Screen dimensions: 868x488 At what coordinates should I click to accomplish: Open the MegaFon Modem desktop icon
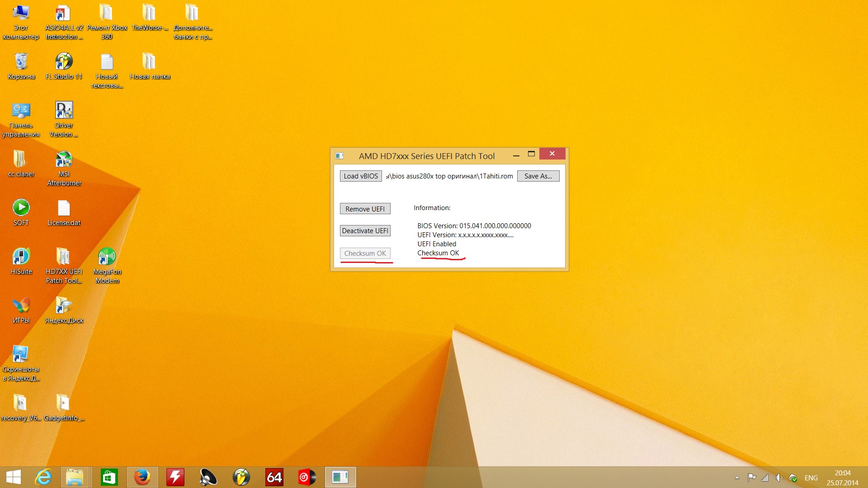(x=107, y=266)
